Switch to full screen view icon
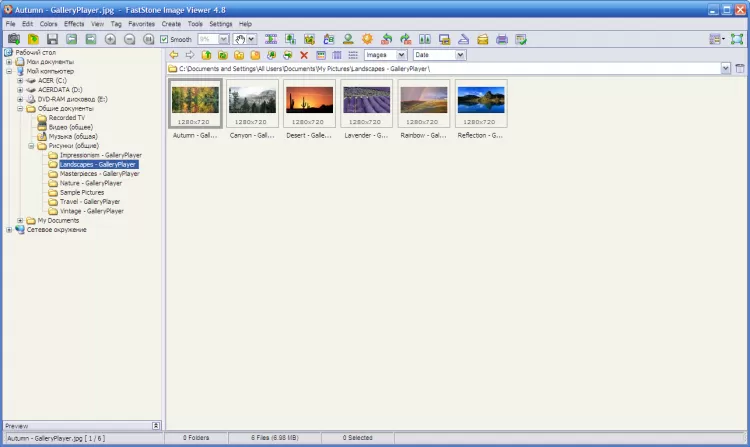 (x=737, y=39)
